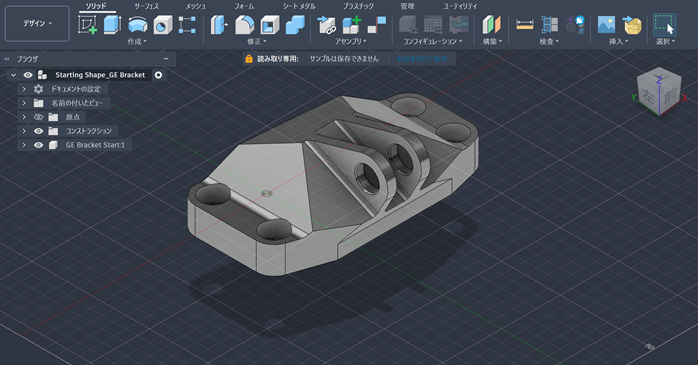Click the first Configuration toolbar icon

tap(408, 24)
